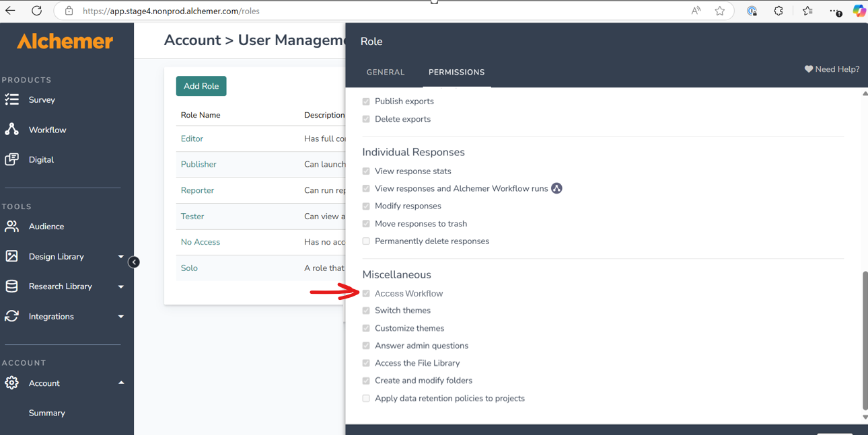Screen dimensions: 868x435
Task: Toggle Publish exports checkbox
Action: click(x=366, y=102)
